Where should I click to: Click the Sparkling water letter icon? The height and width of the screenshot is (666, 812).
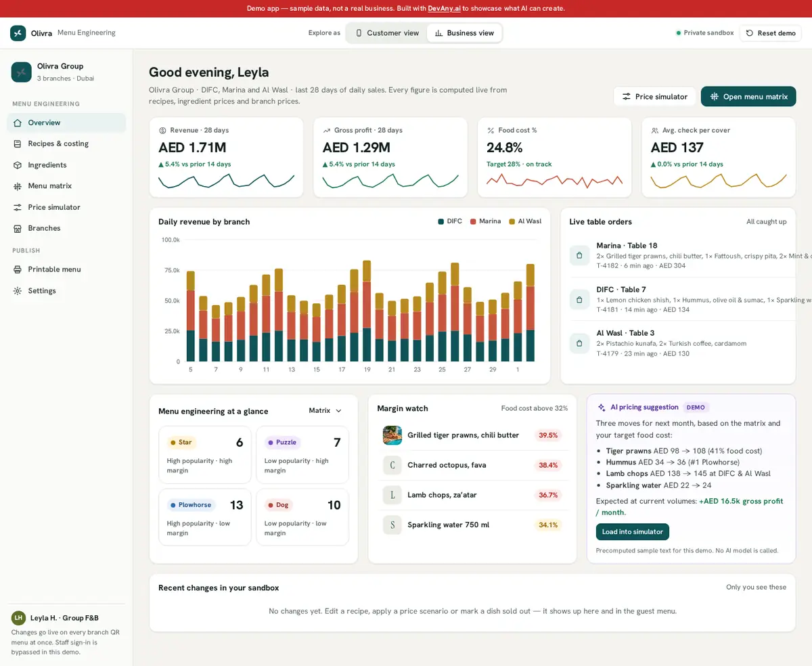392,525
